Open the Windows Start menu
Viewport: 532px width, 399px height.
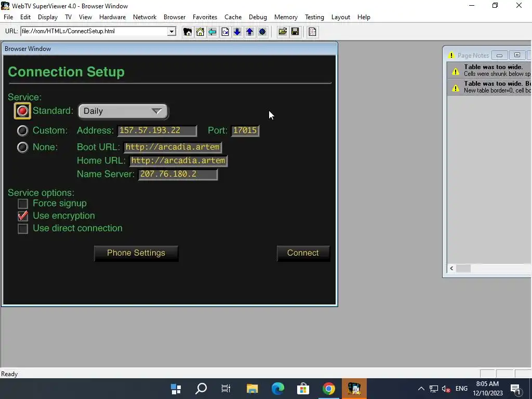(176, 389)
